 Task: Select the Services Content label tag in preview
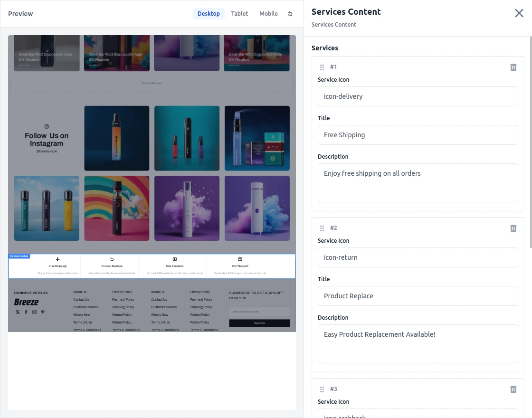click(19, 256)
